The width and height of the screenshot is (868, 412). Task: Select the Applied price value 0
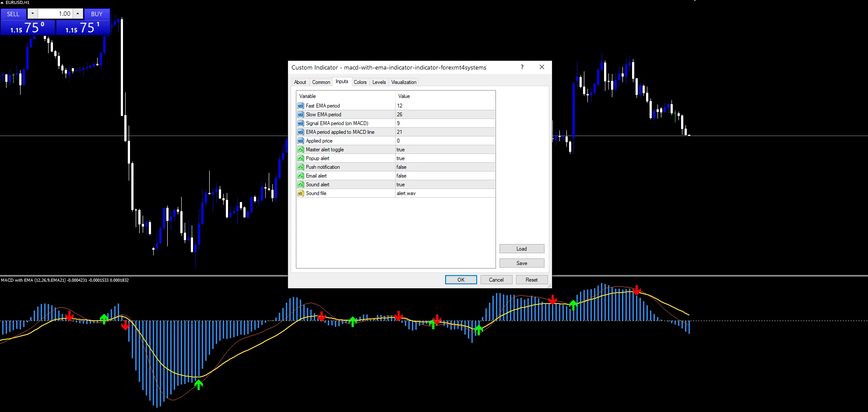coord(445,141)
